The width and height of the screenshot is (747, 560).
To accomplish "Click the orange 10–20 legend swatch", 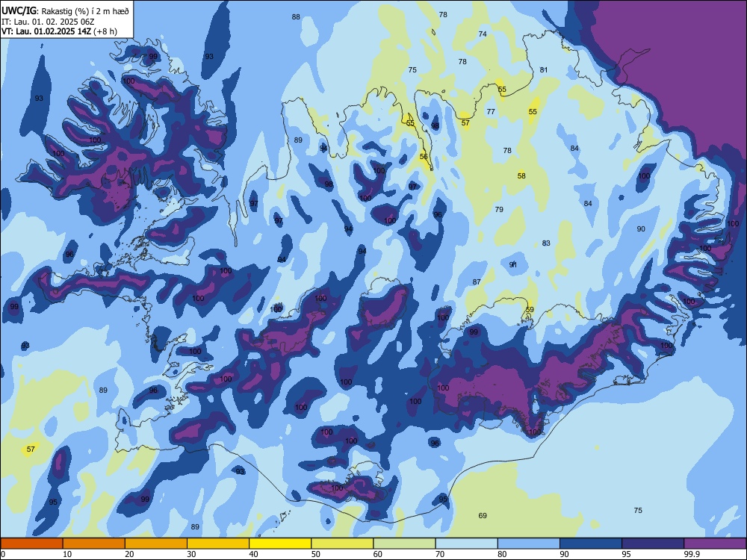I will 94,544.
